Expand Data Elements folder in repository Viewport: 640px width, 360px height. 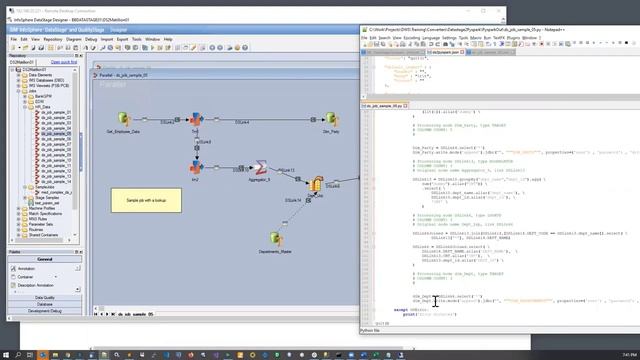pyautogui.click(x=18, y=75)
